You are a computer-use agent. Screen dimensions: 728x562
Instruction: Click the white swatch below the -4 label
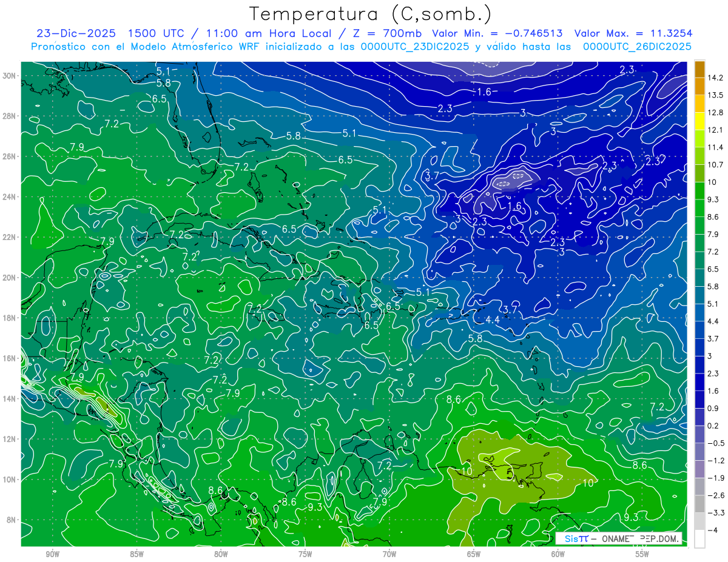[699, 538]
